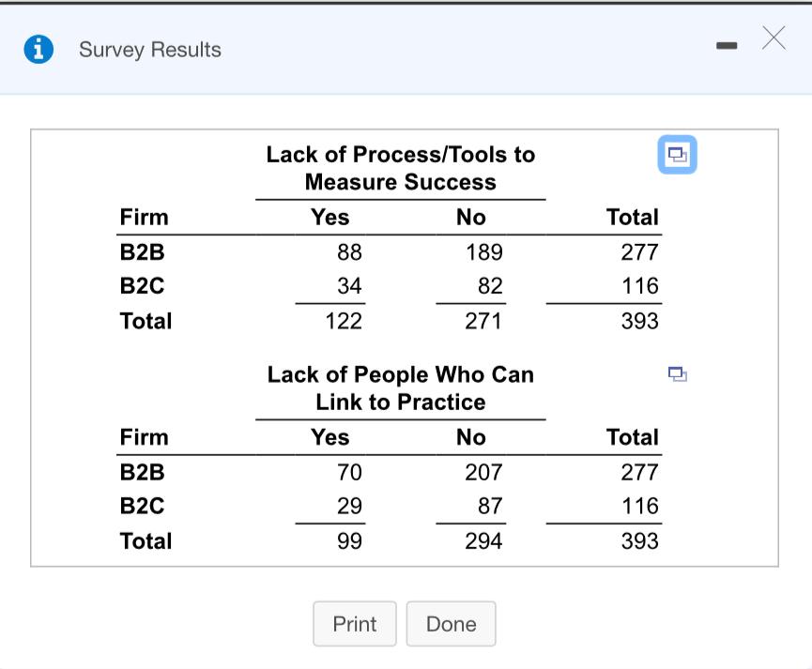Select the Yes column total 122
This screenshot has width=812, height=669.
click(x=344, y=321)
